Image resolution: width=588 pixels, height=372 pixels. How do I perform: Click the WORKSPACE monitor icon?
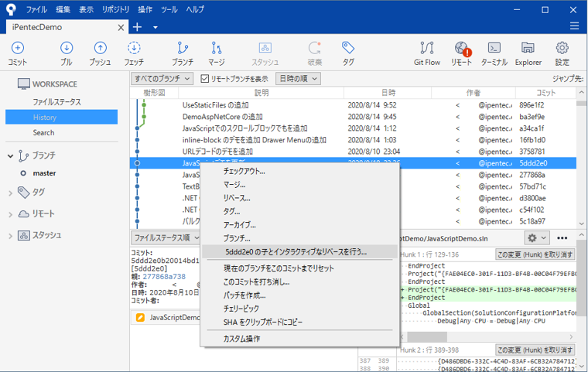click(x=24, y=84)
